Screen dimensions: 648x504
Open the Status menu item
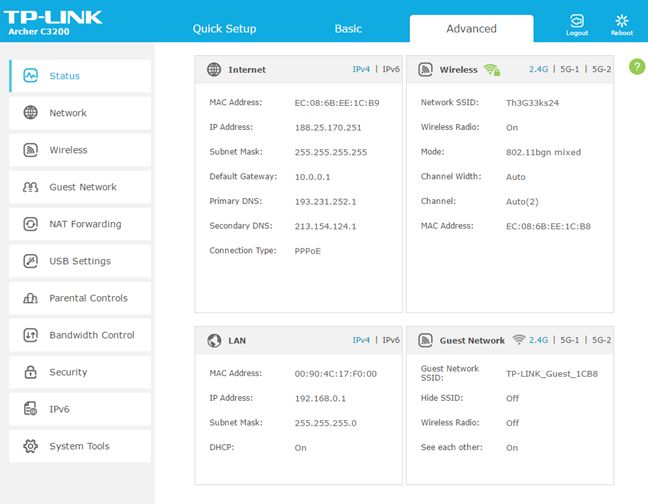pos(80,76)
